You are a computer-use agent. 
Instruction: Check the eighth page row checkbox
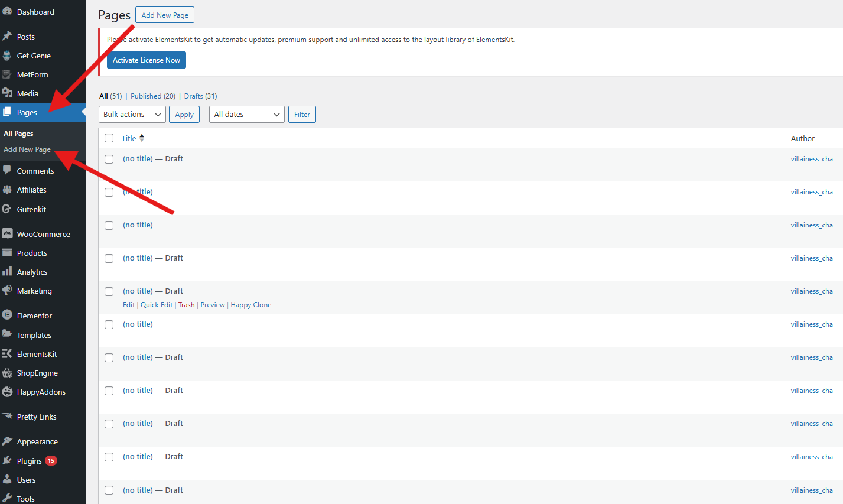[x=109, y=391]
